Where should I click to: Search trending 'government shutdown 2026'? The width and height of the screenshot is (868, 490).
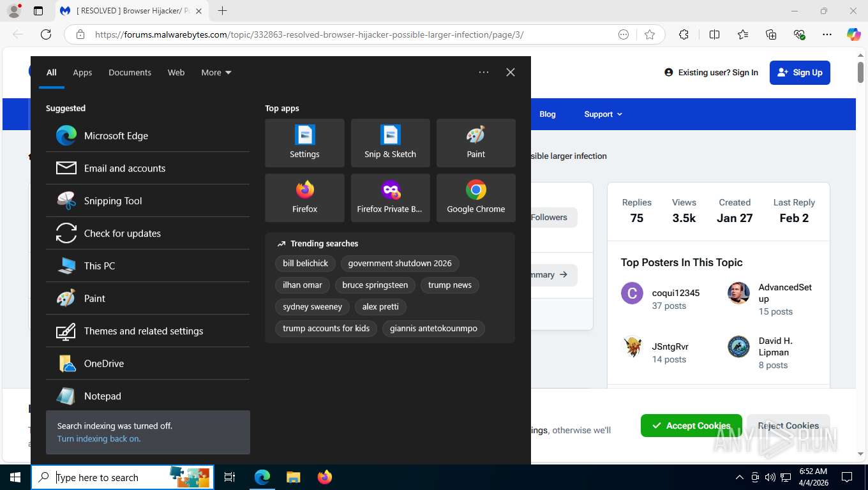pyautogui.click(x=400, y=264)
